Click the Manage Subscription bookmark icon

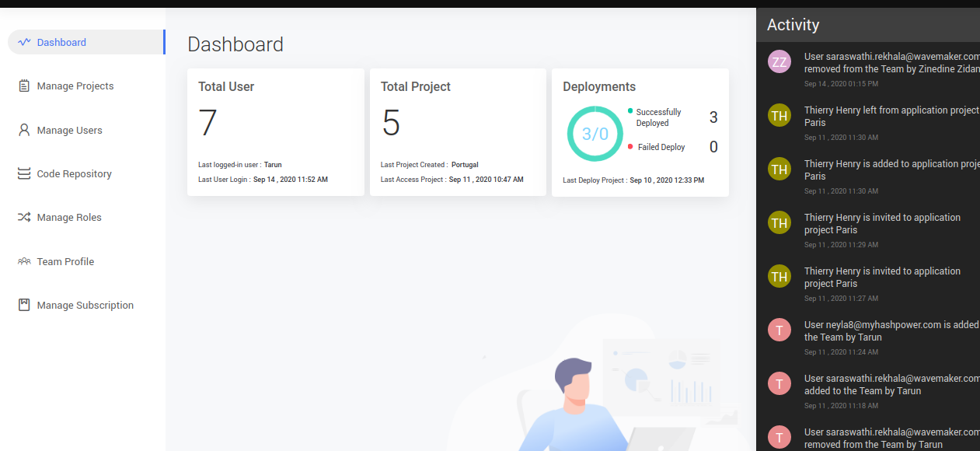tap(24, 306)
